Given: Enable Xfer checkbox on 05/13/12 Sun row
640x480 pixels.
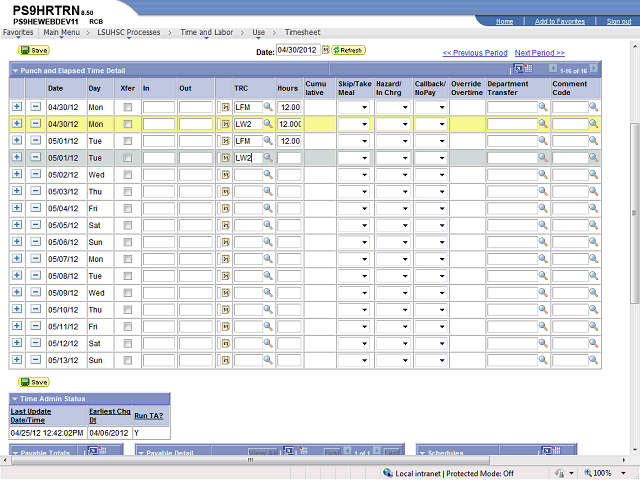Looking at the screenshot, I should click(127, 360).
